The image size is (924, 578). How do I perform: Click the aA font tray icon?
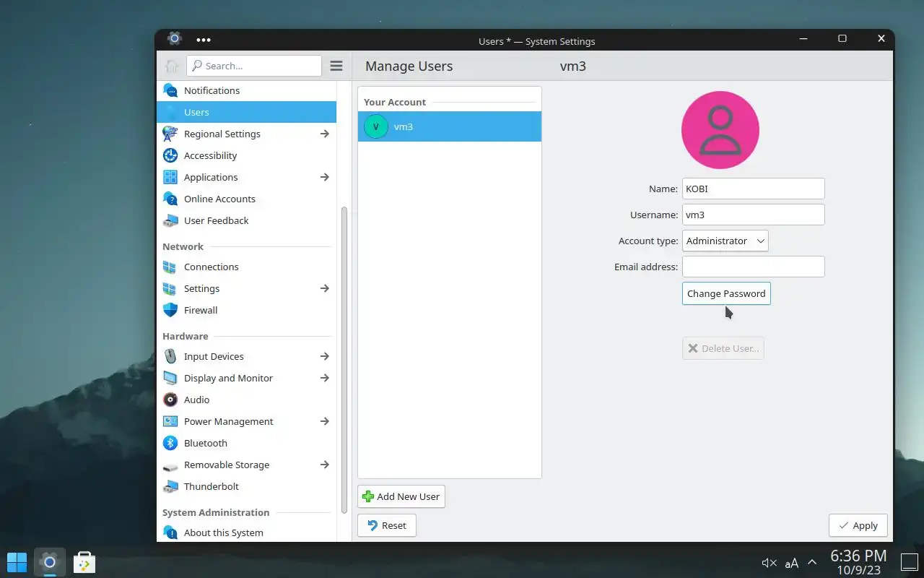tap(792, 563)
